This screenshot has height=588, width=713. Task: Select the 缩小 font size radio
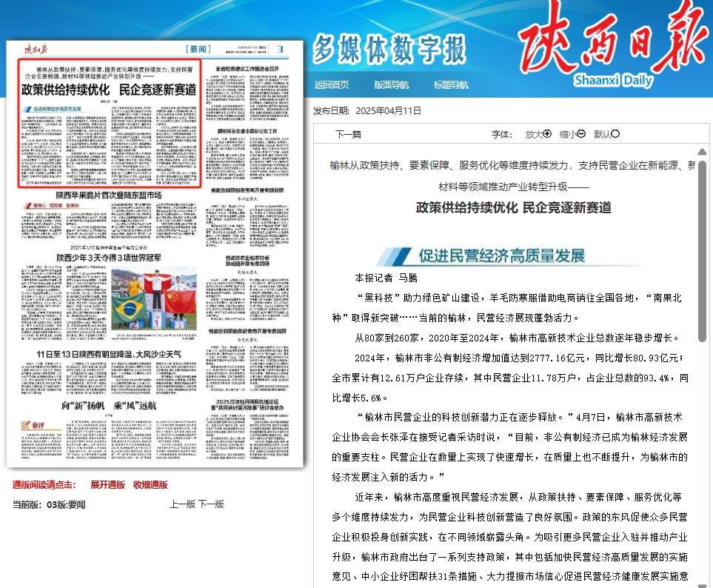click(581, 134)
